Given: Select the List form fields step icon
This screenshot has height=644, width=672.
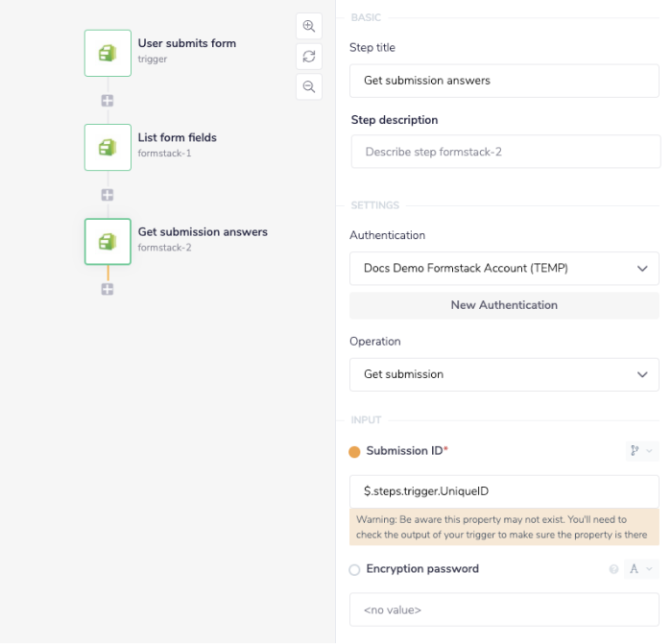Looking at the screenshot, I should (x=108, y=147).
